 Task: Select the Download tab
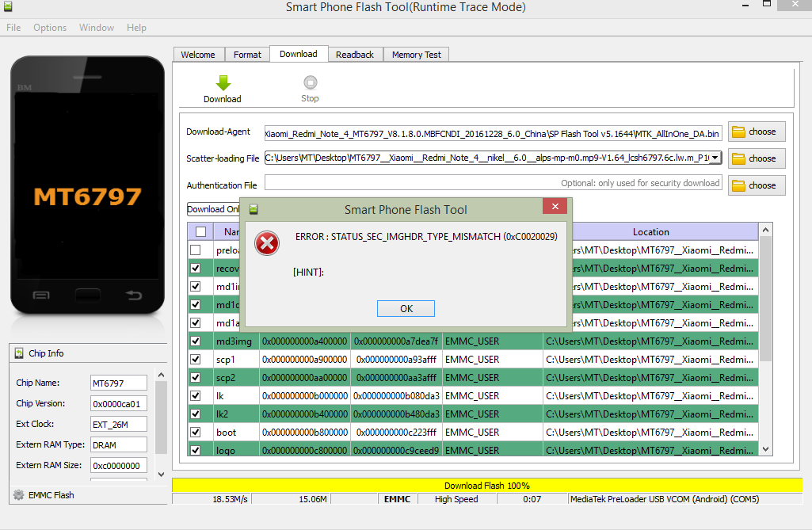click(x=299, y=54)
